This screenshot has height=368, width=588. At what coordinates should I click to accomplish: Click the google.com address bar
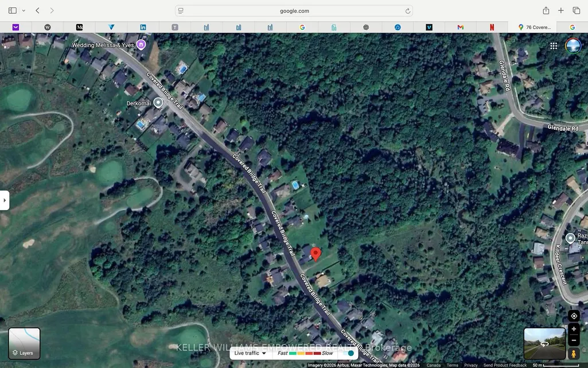[x=294, y=11]
